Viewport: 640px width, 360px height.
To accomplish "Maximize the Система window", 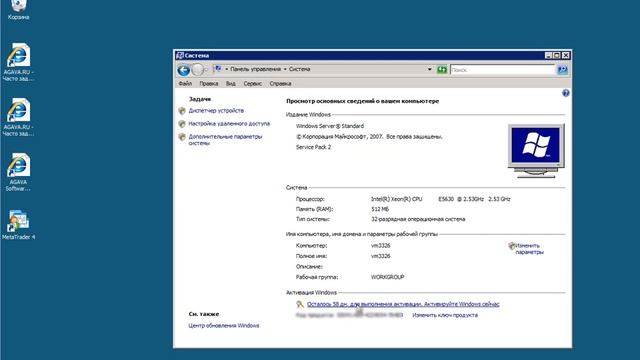I will [x=557, y=56].
